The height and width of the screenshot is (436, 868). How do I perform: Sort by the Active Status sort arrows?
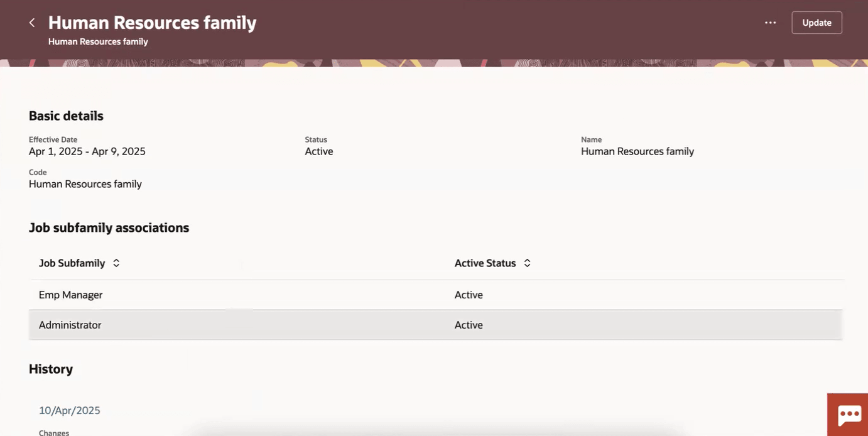point(527,263)
